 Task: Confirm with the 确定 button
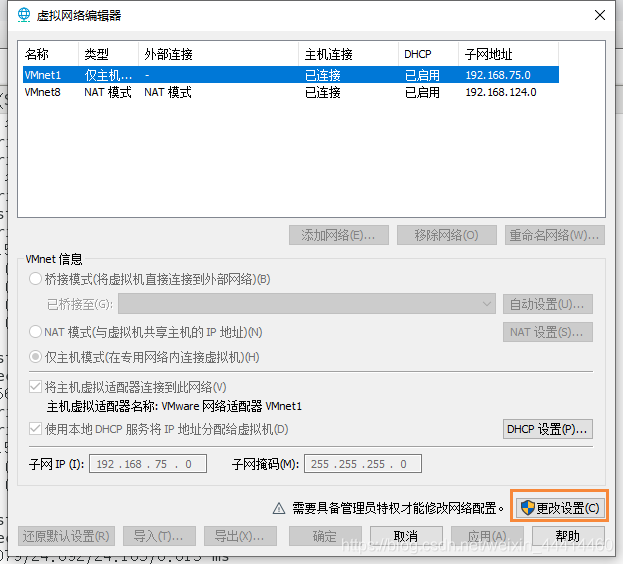click(325, 536)
